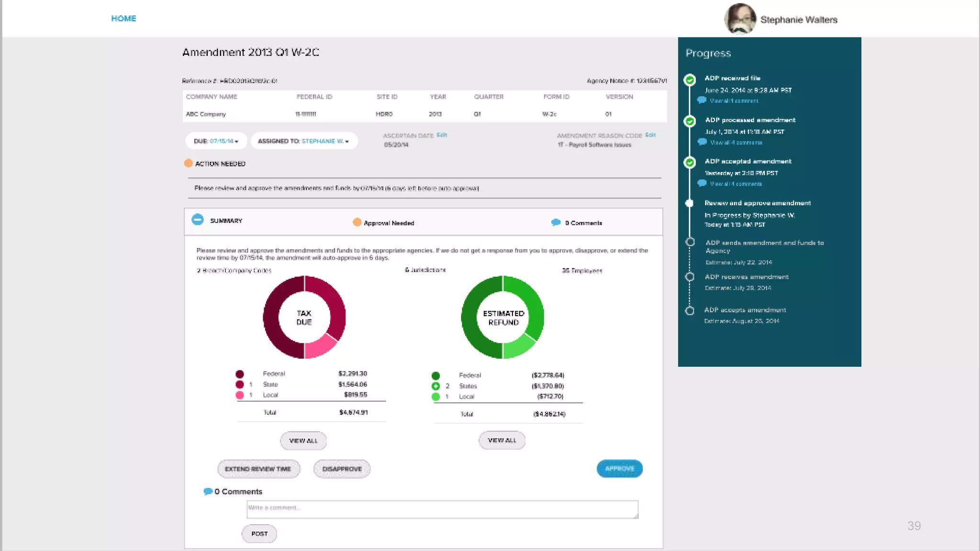980x551 pixels.
Task: Click the ADP accepted amendment green checkmark
Action: click(x=690, y=163)
